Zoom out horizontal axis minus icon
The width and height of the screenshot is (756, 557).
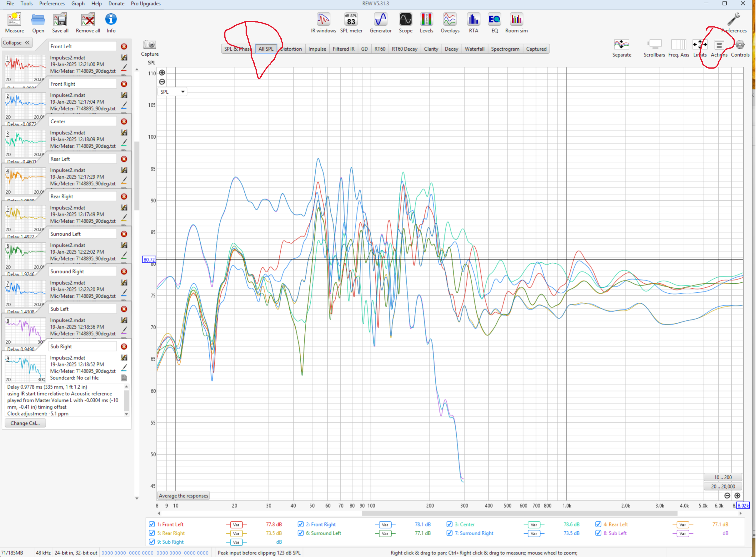click(727, 496)
